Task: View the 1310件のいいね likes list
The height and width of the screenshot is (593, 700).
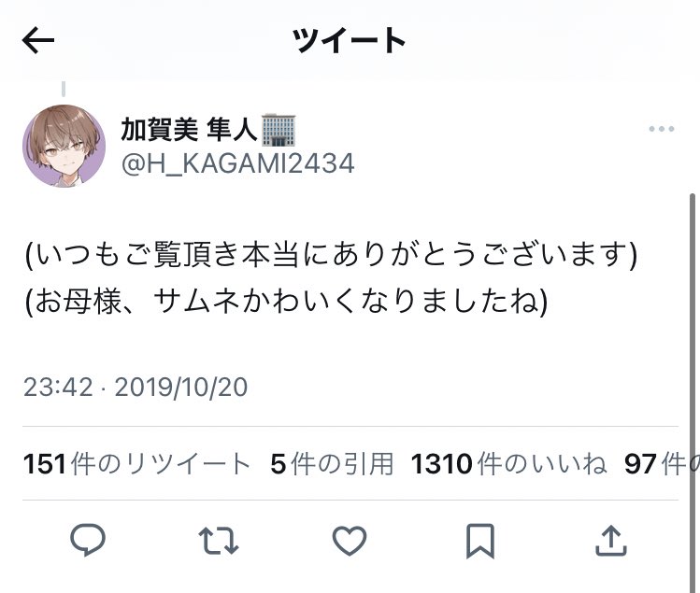Action: click(x=509, y=463)
